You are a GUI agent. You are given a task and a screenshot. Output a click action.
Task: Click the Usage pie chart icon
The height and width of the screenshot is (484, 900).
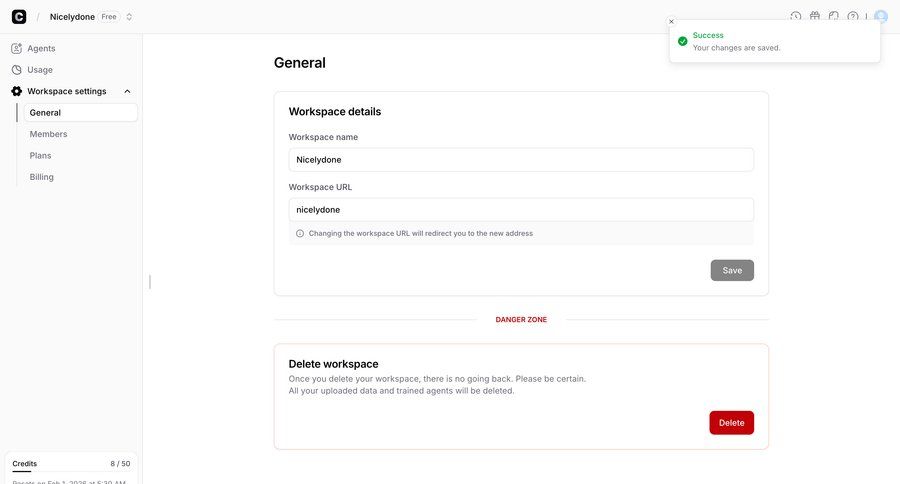[x=17, y=69]
